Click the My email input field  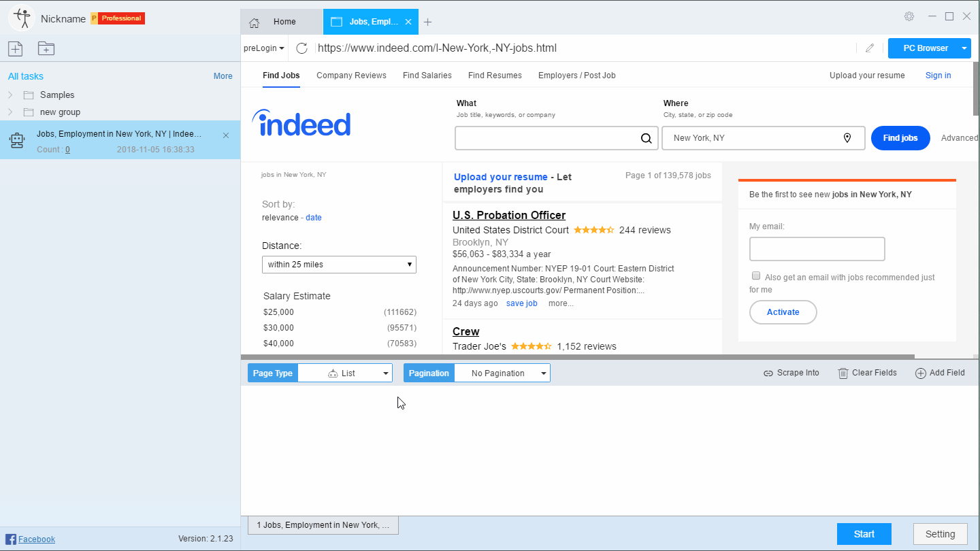(817, 249)
